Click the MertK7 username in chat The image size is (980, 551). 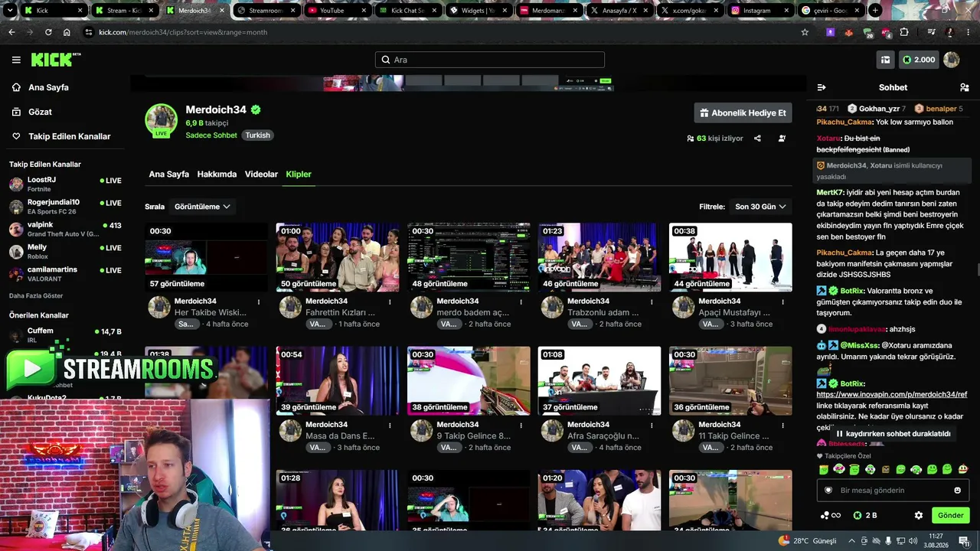point(830,193)
